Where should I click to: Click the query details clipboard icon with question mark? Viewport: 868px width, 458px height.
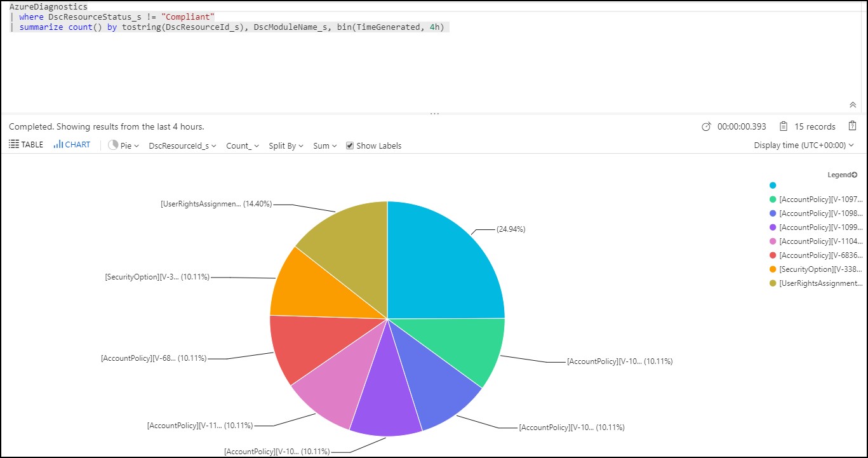[x=852, y=126]
